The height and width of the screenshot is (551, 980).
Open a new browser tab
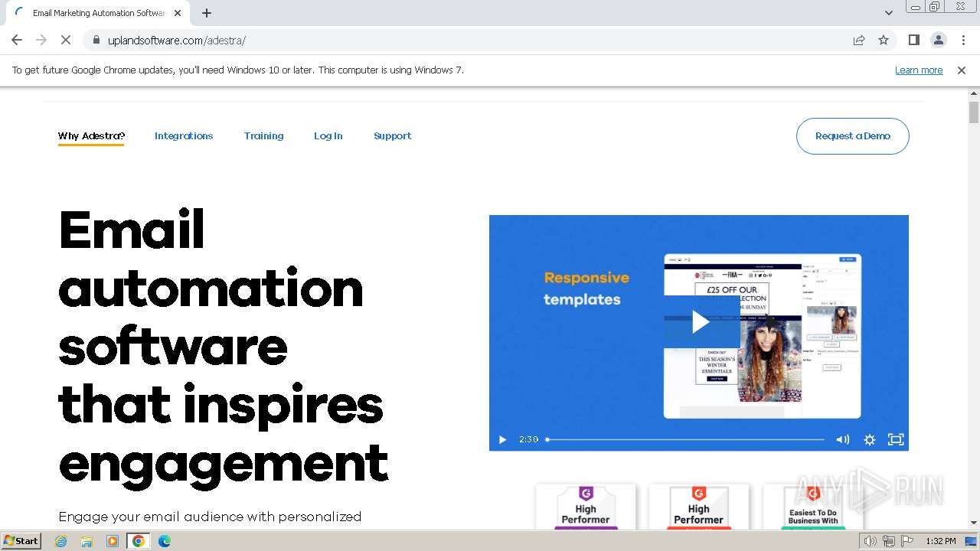(x=207, y=13)
